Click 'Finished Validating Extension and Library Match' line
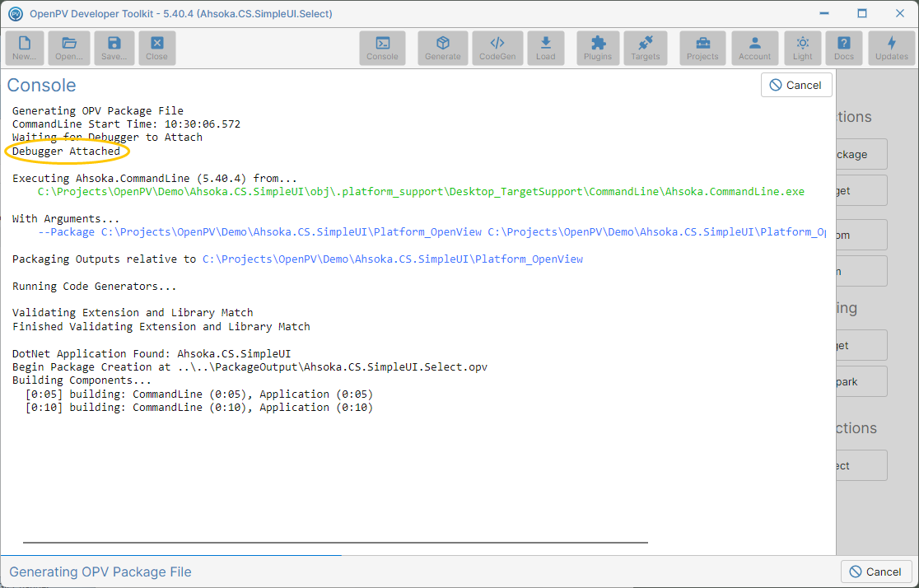This screenshot has height=588, width=919. [x=161, y=327]
